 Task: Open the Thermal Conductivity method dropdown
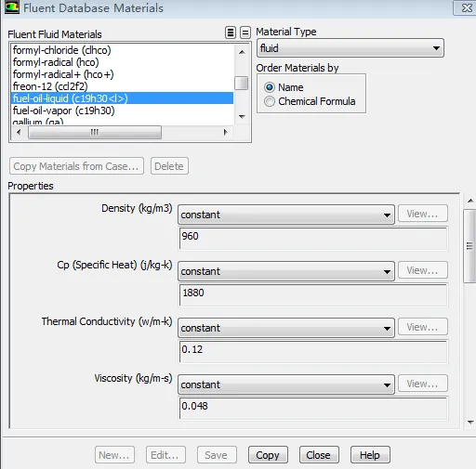click(286, 328)
